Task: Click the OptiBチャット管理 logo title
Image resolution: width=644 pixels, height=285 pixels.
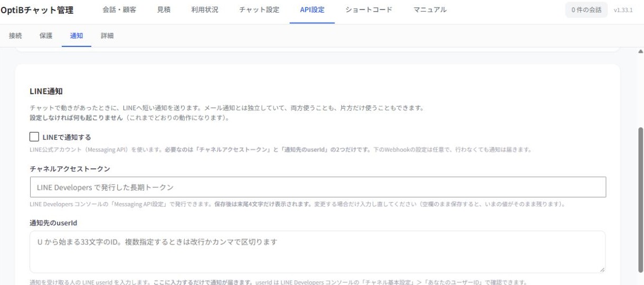Action: [37, 10]
